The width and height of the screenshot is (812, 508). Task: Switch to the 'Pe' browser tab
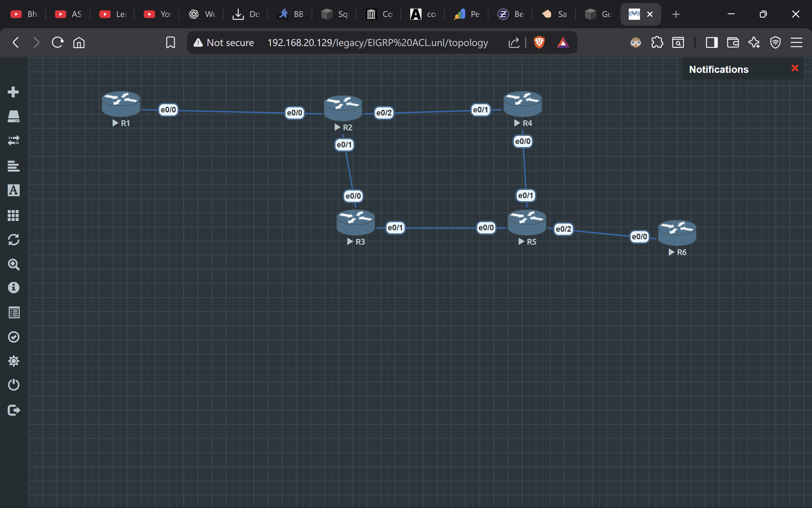pos(467,14)
